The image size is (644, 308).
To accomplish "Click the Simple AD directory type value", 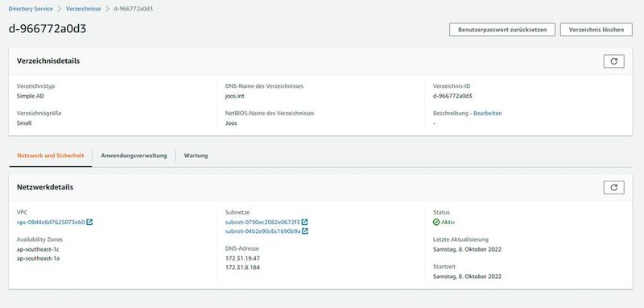I will pos(31,96).
